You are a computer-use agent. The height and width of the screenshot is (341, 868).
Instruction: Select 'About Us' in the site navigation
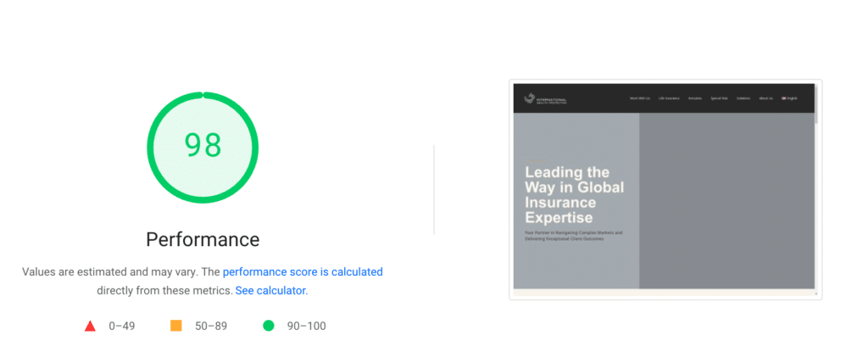point(766,98)
